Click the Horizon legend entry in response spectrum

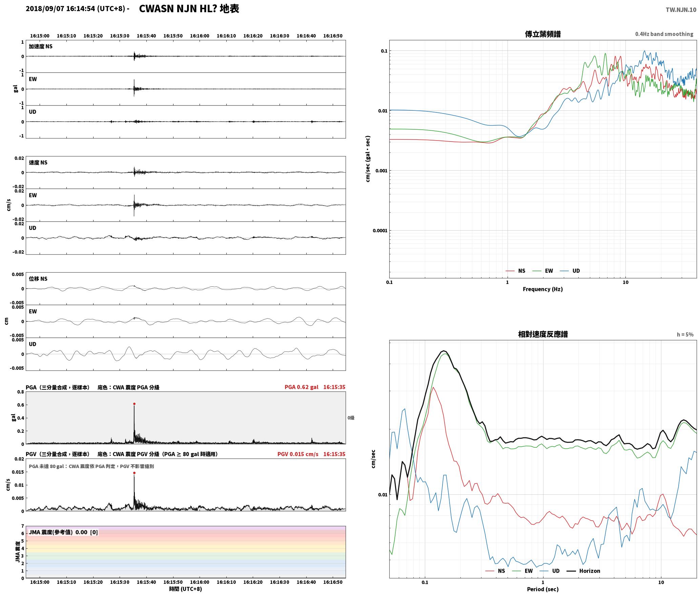pos(583,571)
